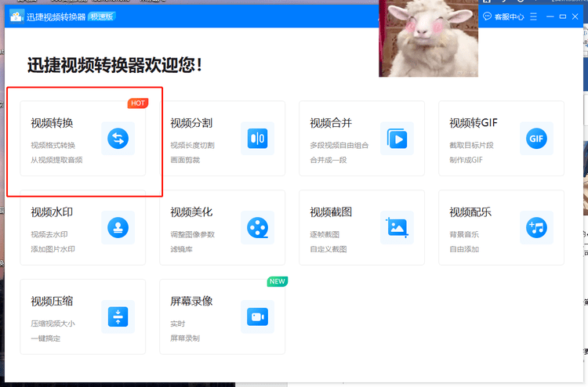Click the 视频转GIF round GIF icon

click(536, 139)
